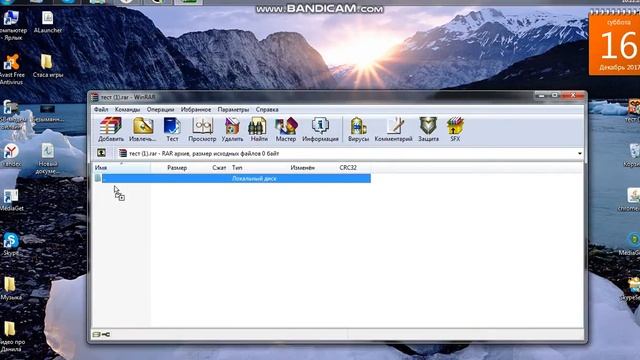Viewport: 640px width, 360px height.
Task: Click the drive and key icons in status bar
Action: [x=101, y=334]
